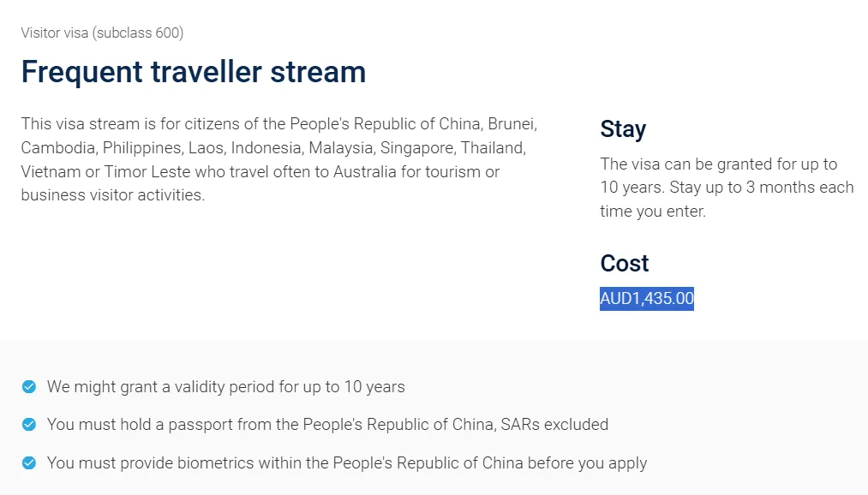
Task: Click the provide biometrics before you apply text
Action: [347, 462]
